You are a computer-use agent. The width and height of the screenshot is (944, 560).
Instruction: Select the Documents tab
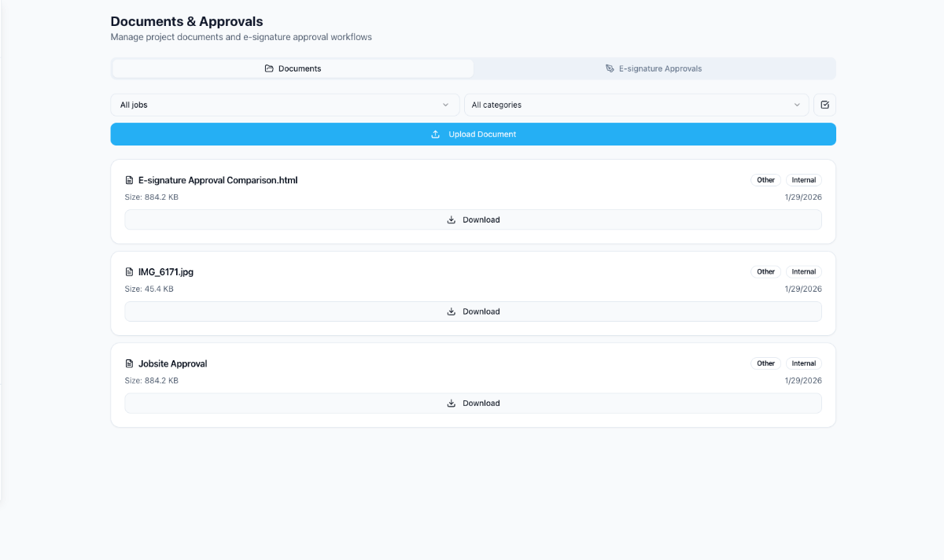pyautogui.click(x=292, y=68)
